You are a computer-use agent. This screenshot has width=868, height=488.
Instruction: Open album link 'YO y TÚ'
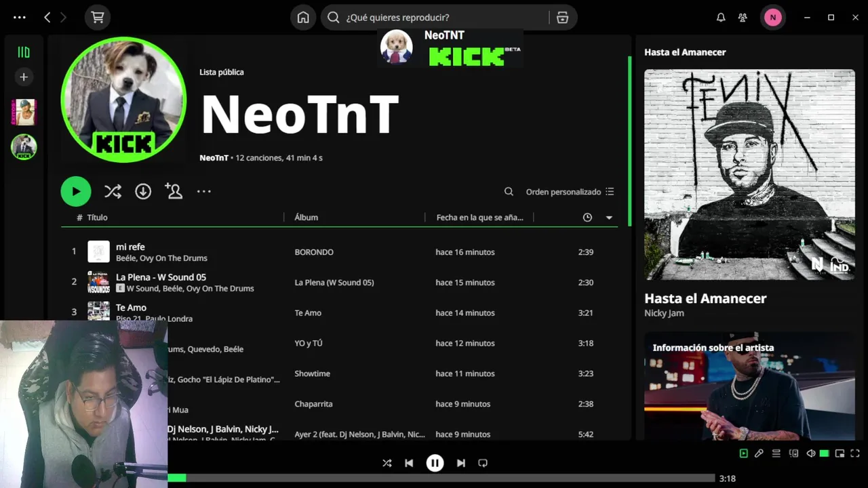pos(309,344)
